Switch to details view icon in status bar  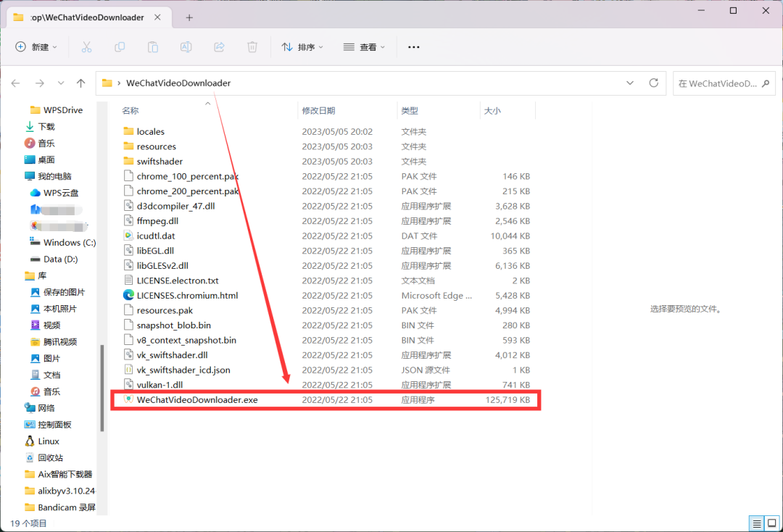coord(757,523)
